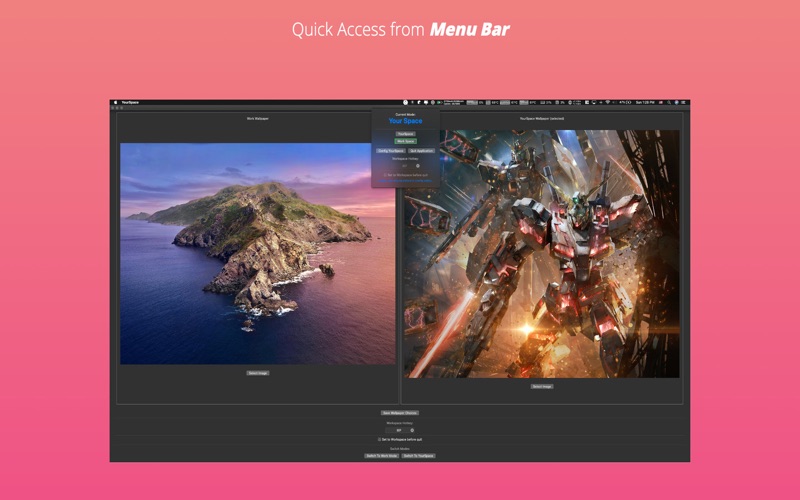
Task: Click the battery status in the menu bar
Action: click(x=626, y=103)
